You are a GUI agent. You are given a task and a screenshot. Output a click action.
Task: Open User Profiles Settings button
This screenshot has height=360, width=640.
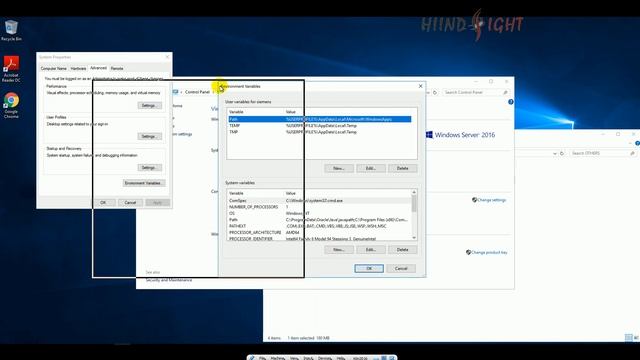[149, 136]
